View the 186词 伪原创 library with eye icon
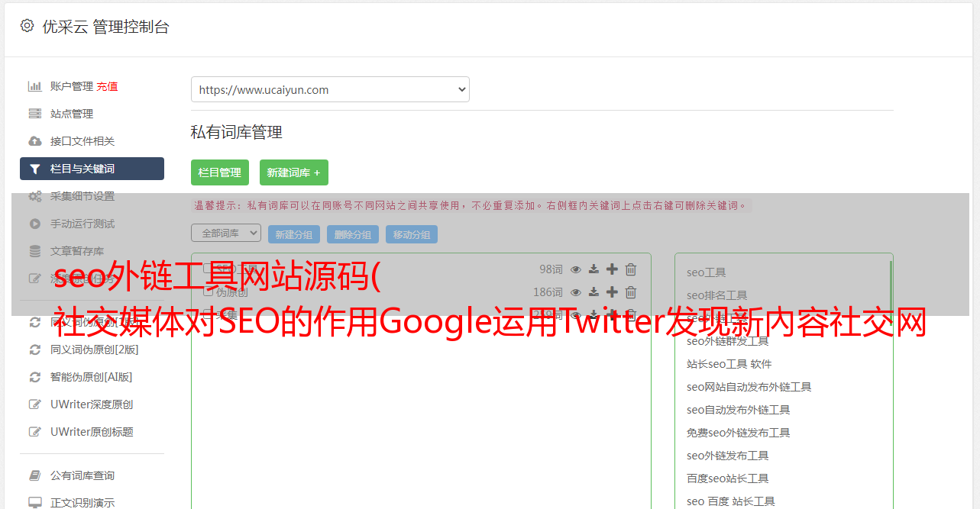This screenshot has height=509, width=980. (x=576, y=292)
